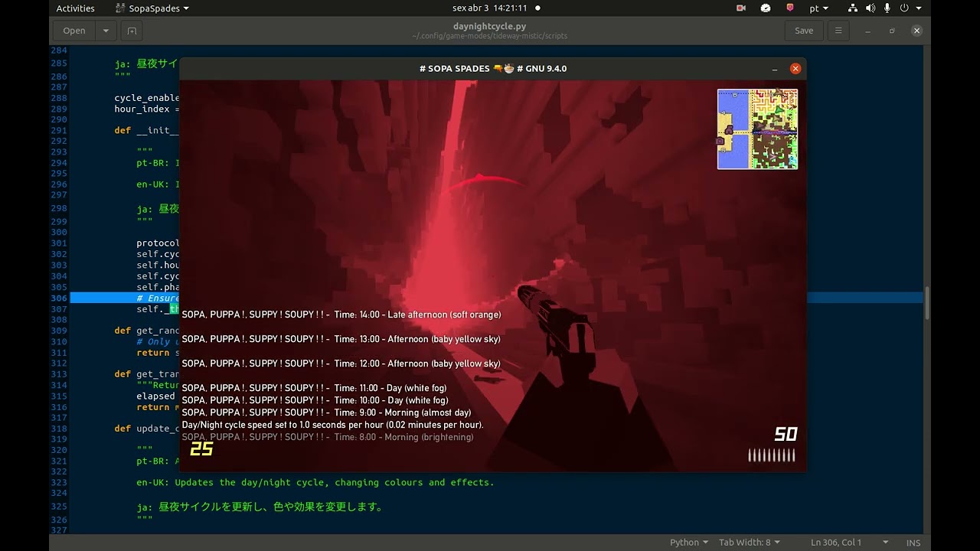Click the volume speaker icon
The height and width of the screenshot is (551, 980).
tap(871, 8)
